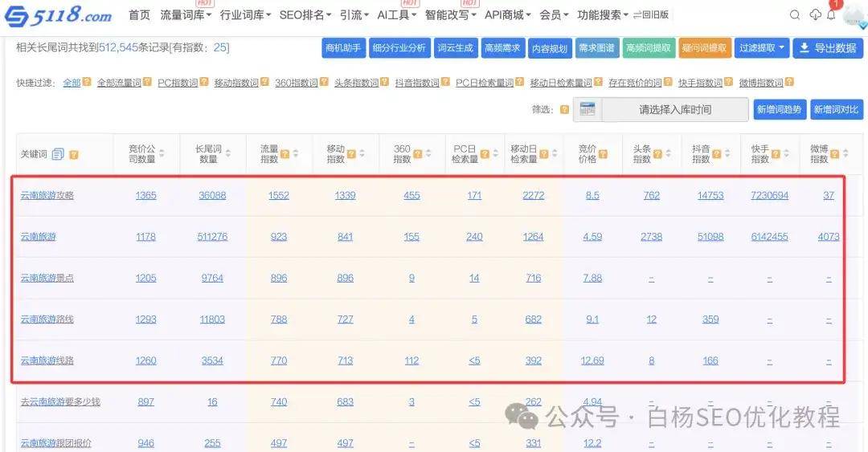Sort by 竞价公司数量 column arrows

[x=162, y=154]
